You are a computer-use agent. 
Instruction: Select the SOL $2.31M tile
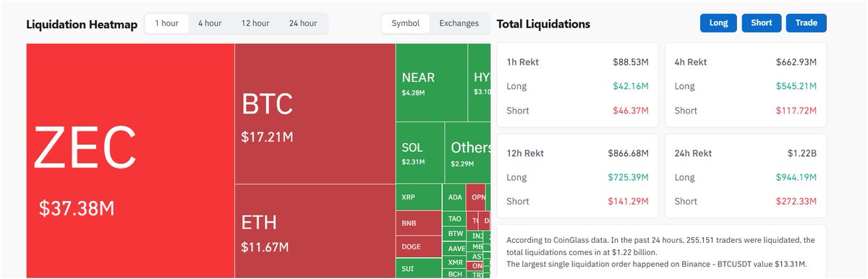[x=420, y=153]
